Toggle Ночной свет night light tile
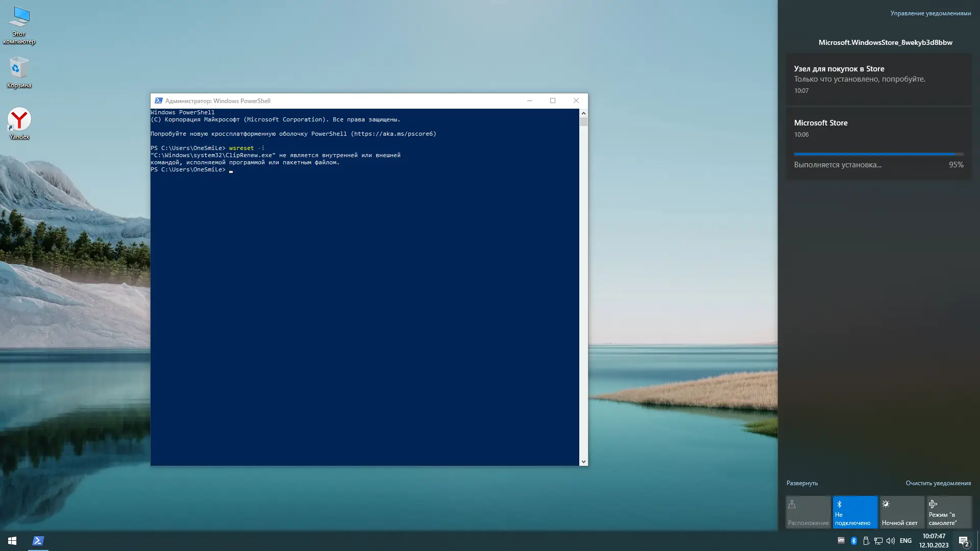This screenshot has width=980, height=551. click(x=902, y=512)
